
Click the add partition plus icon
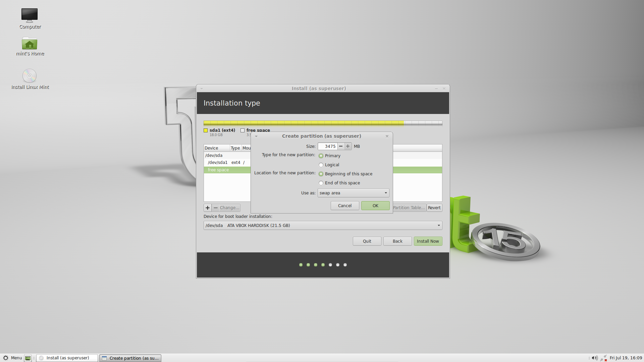click(x=208, y=208)
